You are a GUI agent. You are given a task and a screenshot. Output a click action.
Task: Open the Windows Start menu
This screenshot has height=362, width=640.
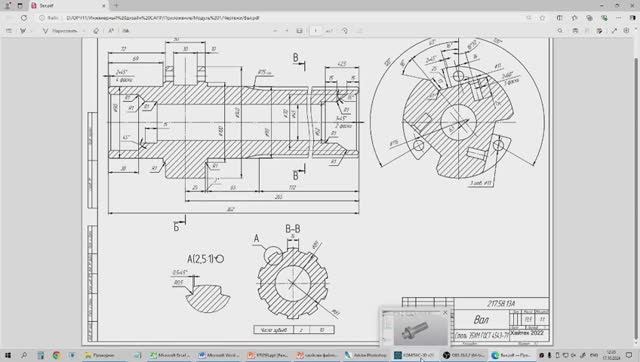pos(7,355)
